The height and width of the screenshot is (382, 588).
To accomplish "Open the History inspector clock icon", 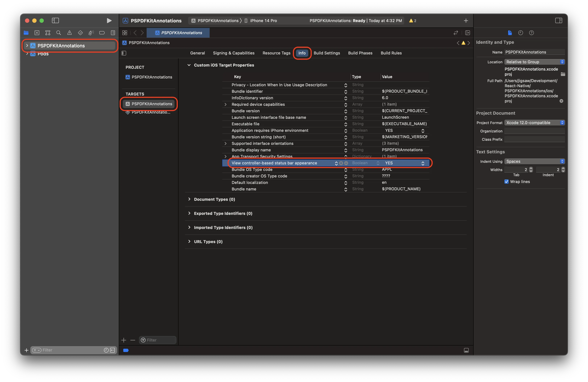I will pos(521,33).
